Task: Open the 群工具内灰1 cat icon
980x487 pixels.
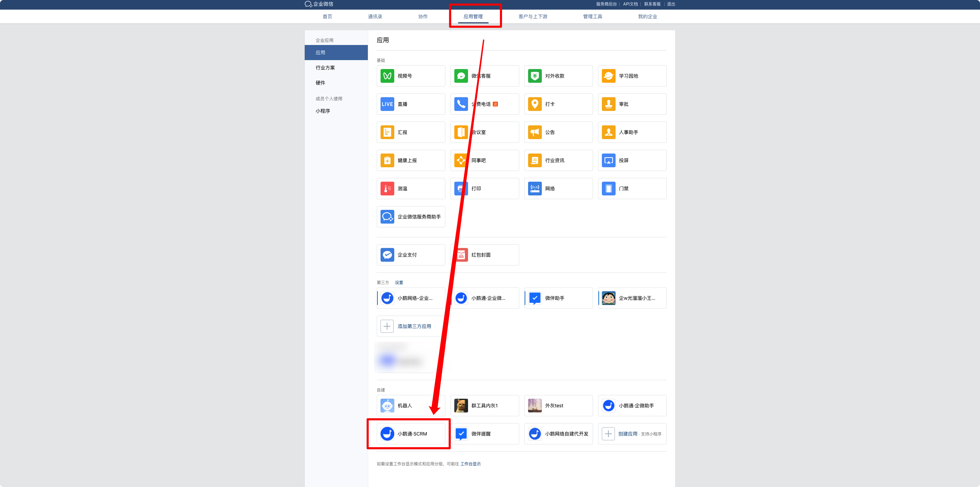Action: [461, 406]
